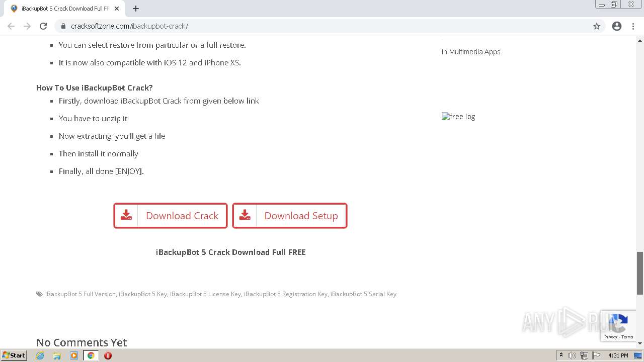Click 'Finally, all done [ENJOY].' line

pyautogui.click(x=101, y=171)
